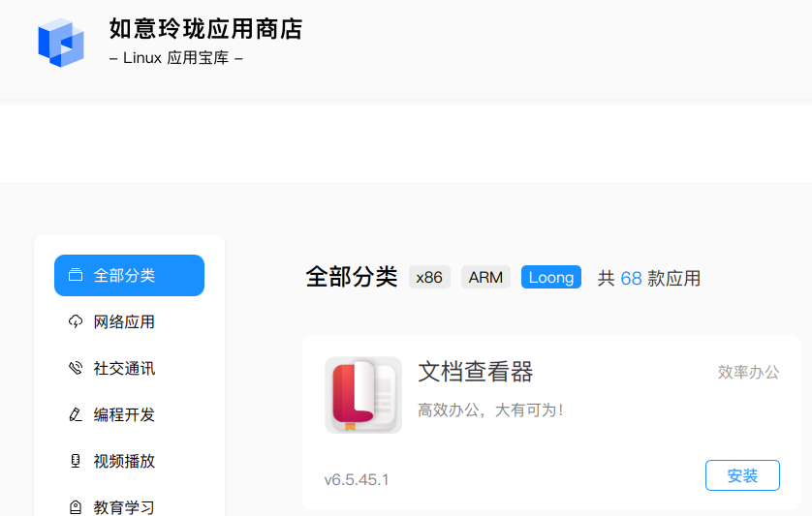Viewport: 812px width, 516px height.
Task: Click the folder icon in 全部分类 button
Action: tap(76, 275)
